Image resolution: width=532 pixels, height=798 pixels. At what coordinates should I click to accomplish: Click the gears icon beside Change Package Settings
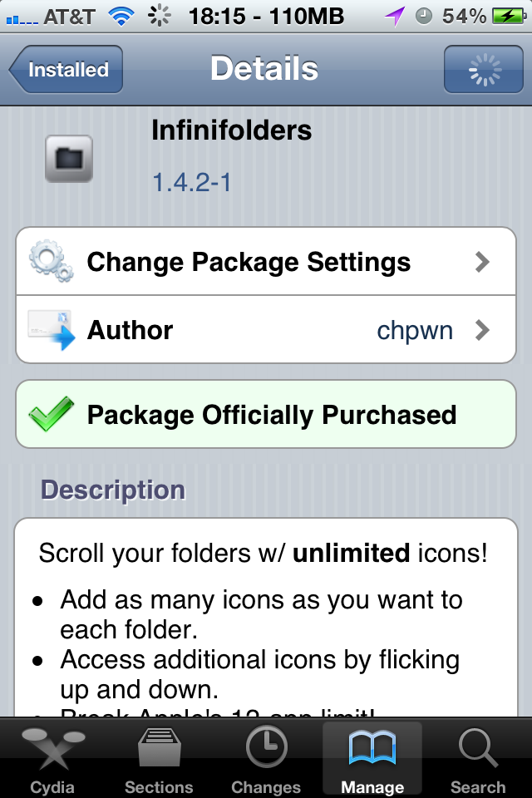click(51, 261)
